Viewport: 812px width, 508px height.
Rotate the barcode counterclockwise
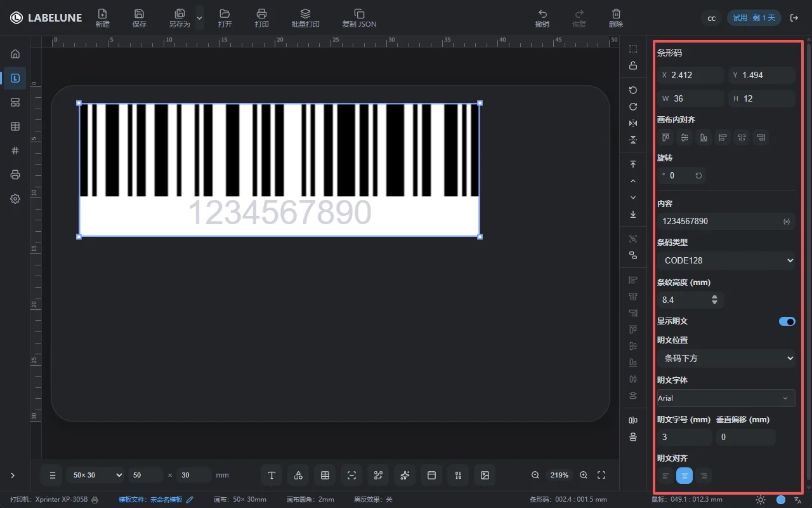coord(633,90)
